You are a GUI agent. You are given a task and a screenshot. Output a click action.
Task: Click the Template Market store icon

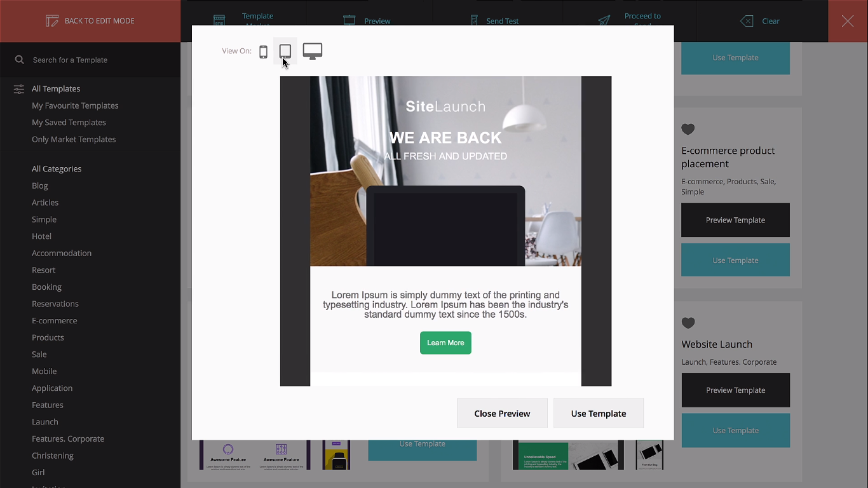click(219, 20)
